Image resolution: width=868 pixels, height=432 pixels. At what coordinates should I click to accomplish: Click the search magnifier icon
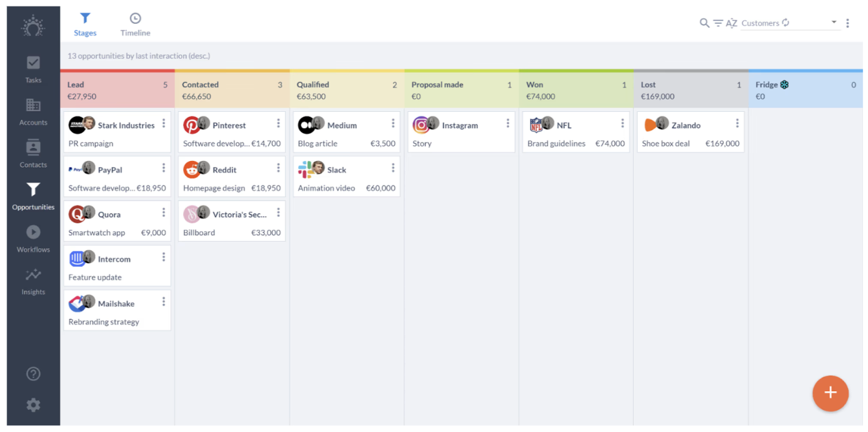click(x=704, y=23)
